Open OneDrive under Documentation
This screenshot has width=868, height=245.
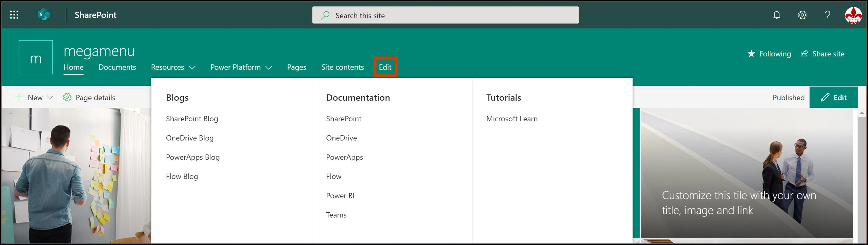341,138
